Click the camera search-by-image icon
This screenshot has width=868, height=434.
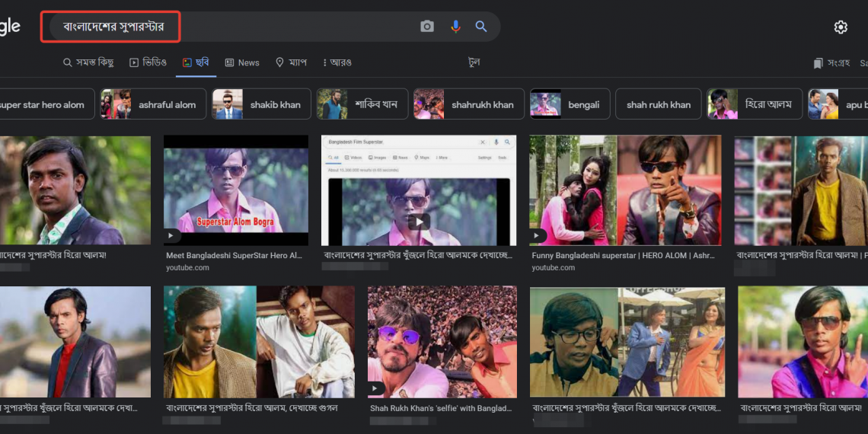point(427,27)
